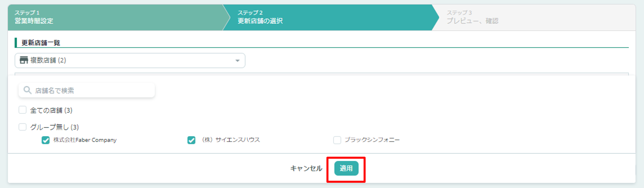Click the magnifier search icon
Viewport: 644px width, 188px height.
(x=27, y=90)
